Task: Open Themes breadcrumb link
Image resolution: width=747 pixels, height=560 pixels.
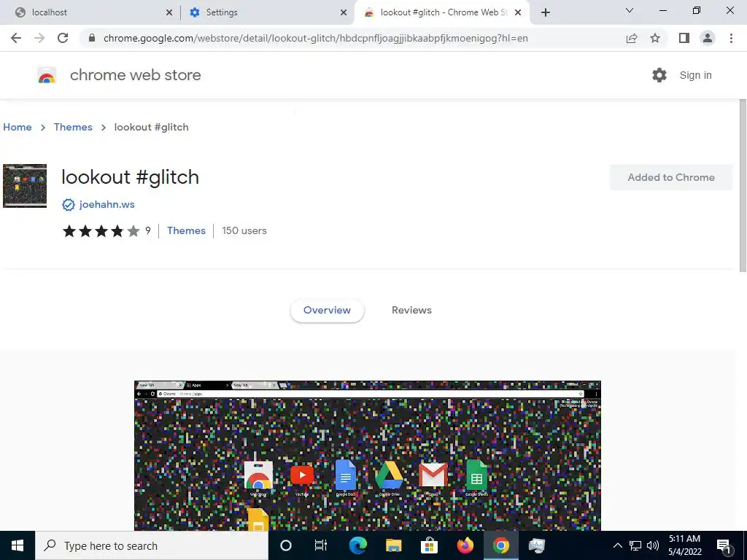Action: [x=73, y=127]
